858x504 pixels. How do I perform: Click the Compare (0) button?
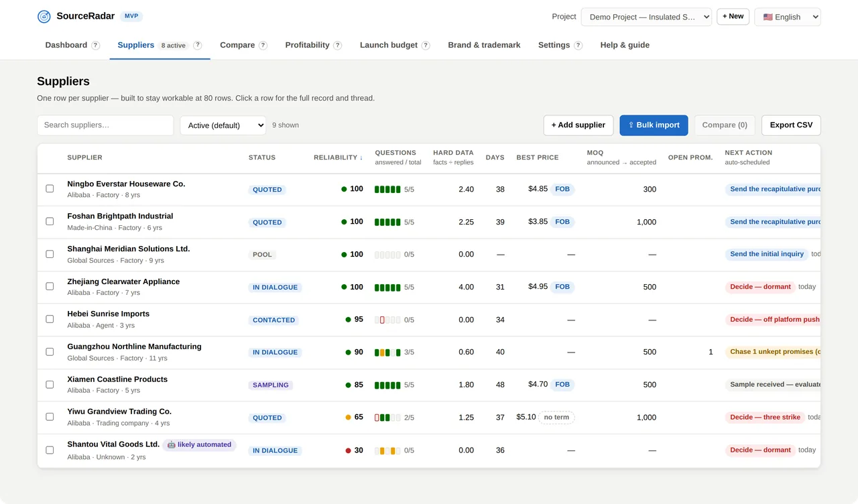tap(725, 125)
